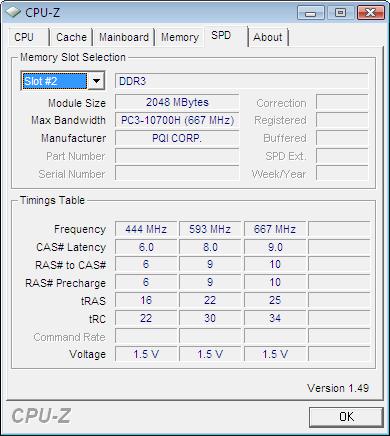Click the 593 MHz frequency cell
The width and height of the screenshot is (390, 436).
[x=210, y=229]
